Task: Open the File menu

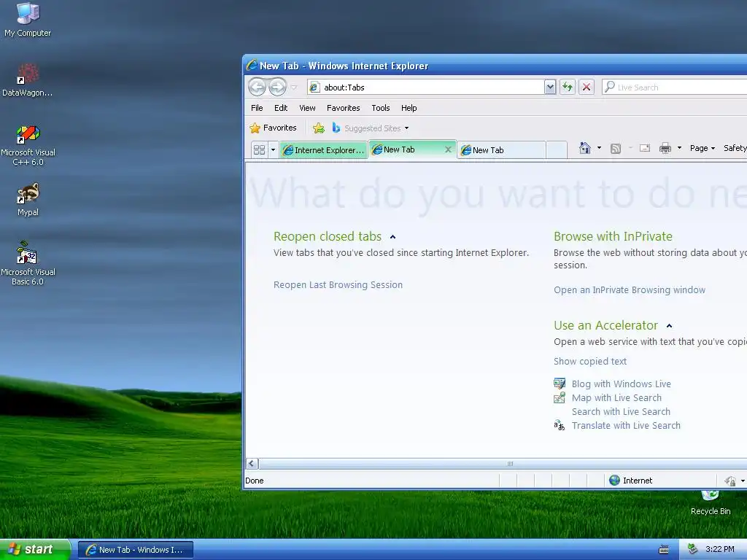Action: (257, 108)
